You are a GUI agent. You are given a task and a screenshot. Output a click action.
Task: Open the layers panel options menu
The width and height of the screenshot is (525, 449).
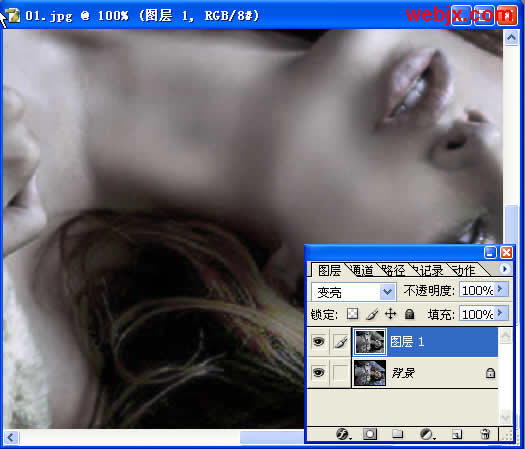pos(505,269)
